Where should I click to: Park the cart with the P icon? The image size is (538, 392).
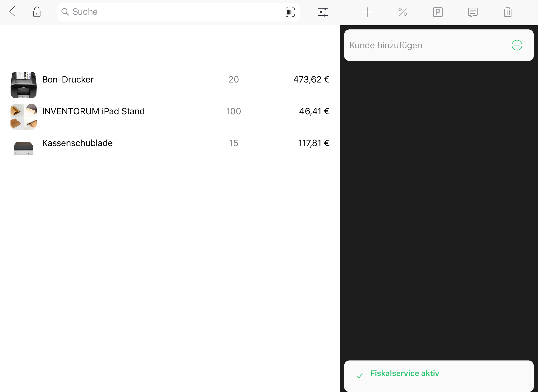coord(438,12)
